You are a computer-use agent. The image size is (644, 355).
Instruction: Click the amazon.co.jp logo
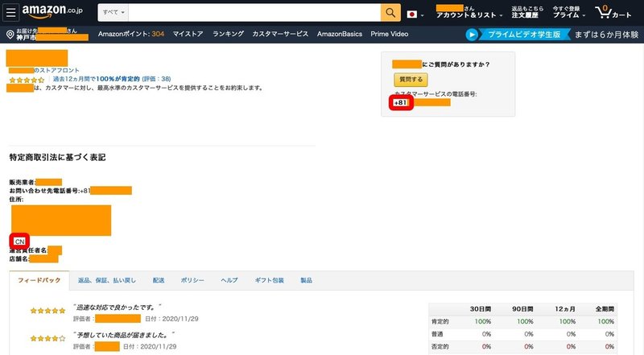click(x=52, y=11)
